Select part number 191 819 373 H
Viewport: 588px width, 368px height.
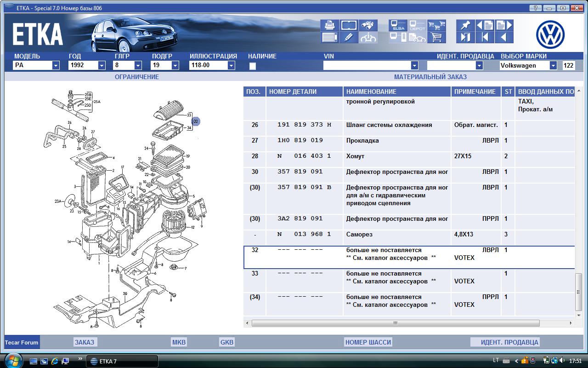pos(304,125)
